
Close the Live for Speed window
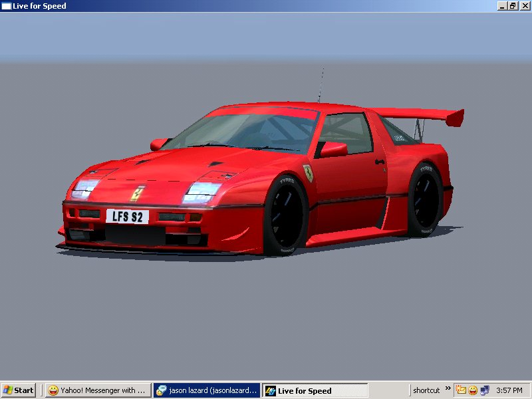coord(525,6)
